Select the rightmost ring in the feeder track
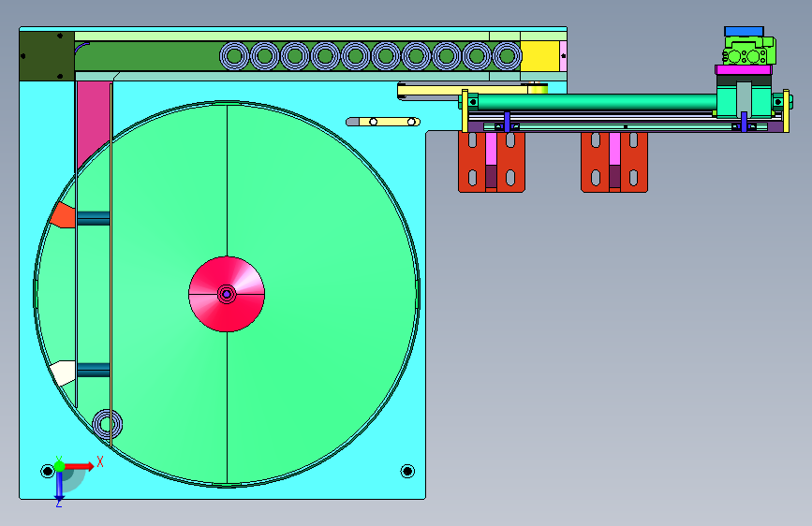Screen dimensions: 812x526 coord(507,56)
